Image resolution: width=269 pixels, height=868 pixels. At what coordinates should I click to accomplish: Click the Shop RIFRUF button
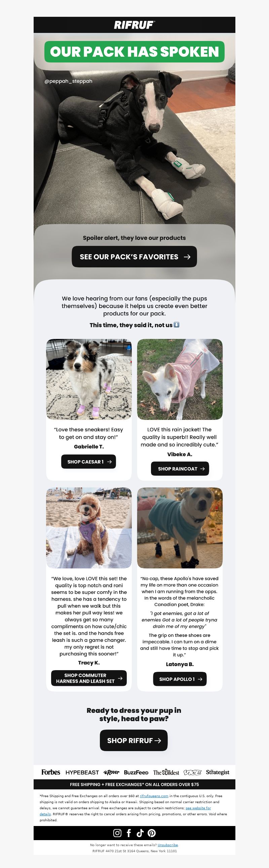133,740
